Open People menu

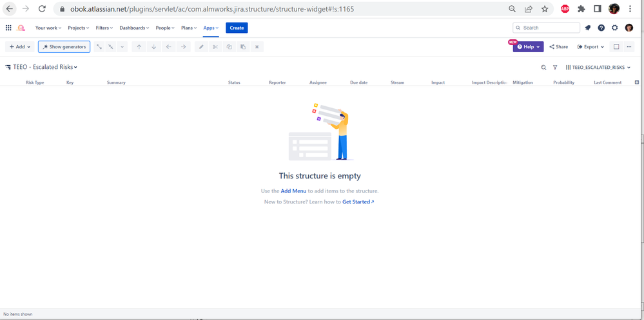[165, 28]
